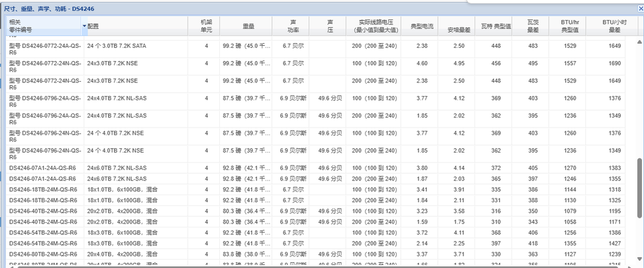Select the typical current value 1.87

pyautogui.click(x=422, y=179)
